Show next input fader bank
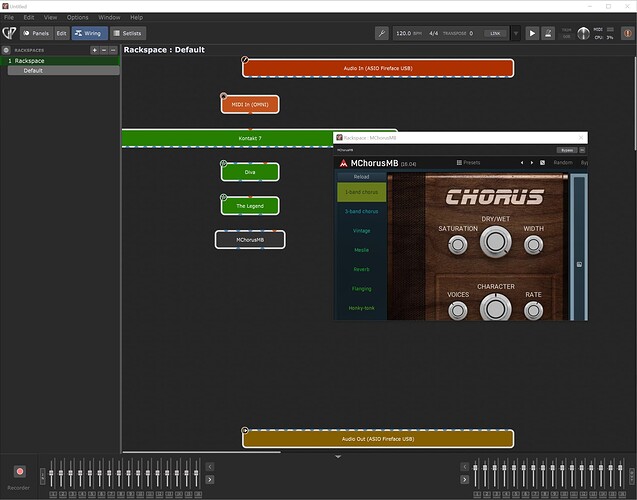This screenshot has width=637, height=500. point(210,480)
